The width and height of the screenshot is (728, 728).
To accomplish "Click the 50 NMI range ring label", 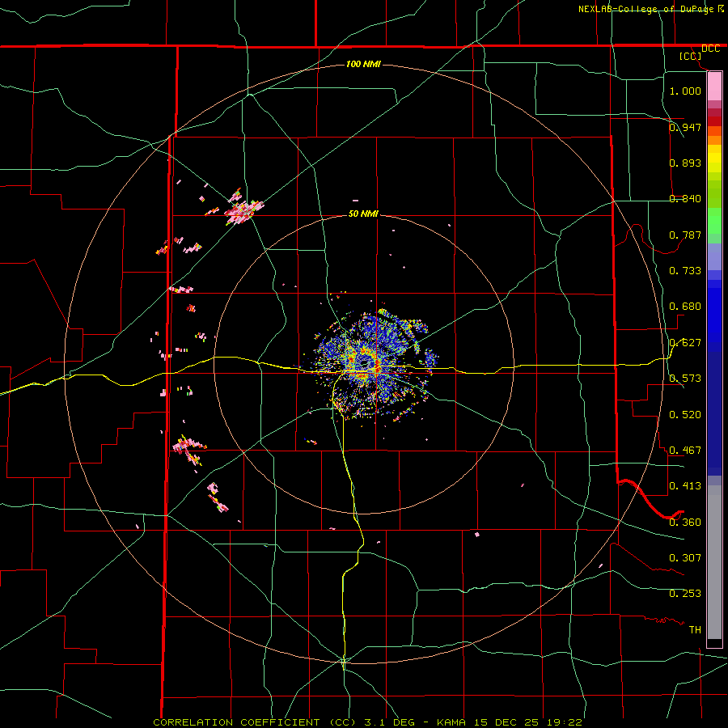I will point(363,214).
